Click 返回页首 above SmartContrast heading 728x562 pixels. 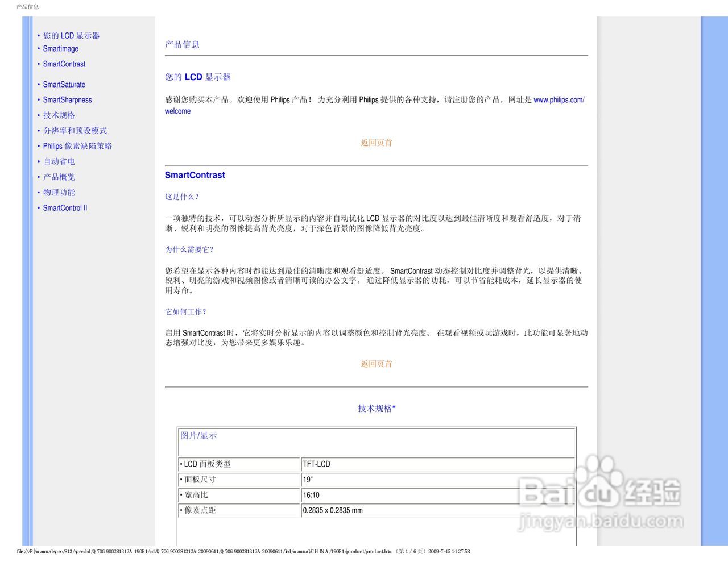point(377,143)
